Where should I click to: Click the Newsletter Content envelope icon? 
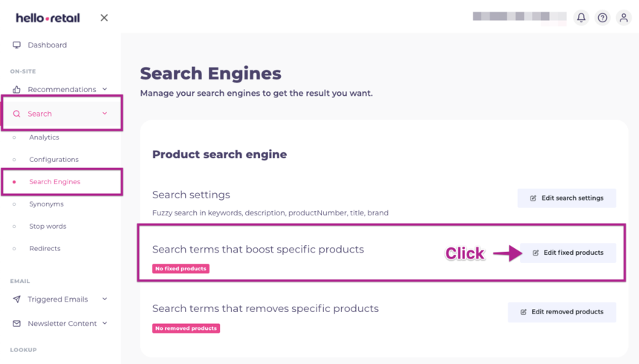coord(16,324)
